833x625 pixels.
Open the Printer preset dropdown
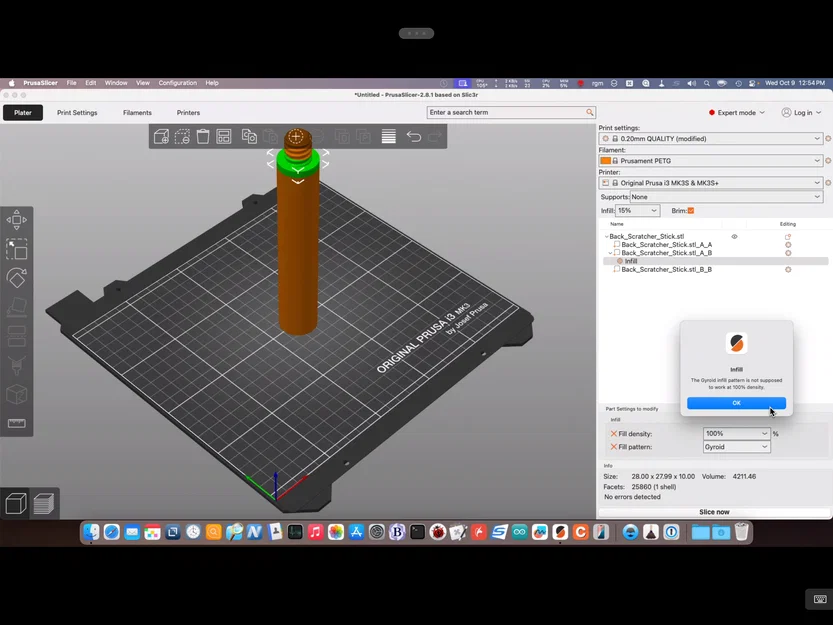click(711, 183)
